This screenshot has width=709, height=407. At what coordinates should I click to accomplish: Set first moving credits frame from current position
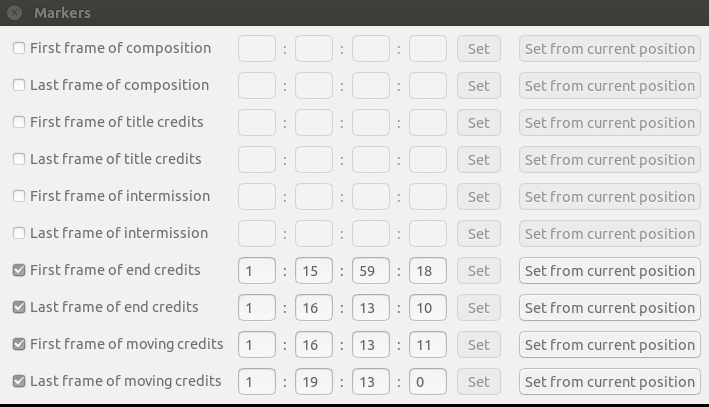coord(609,345)
